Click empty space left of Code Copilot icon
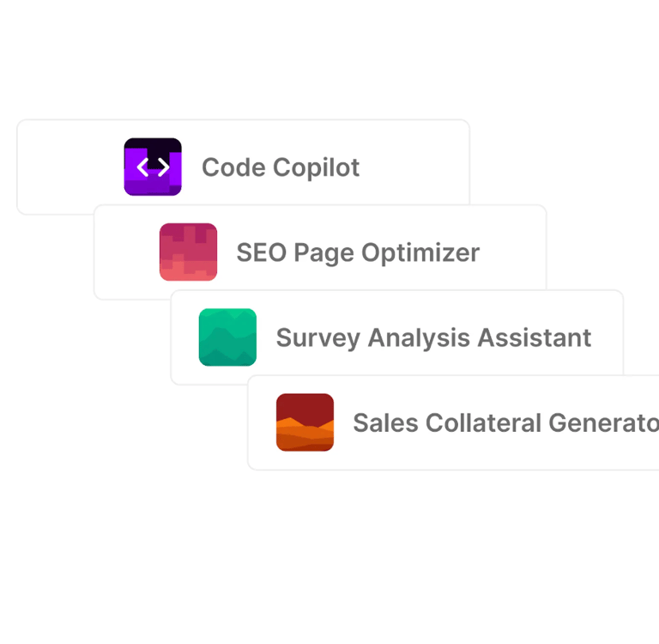This screenshot has width=659, height=644. (x=70, y=167)
